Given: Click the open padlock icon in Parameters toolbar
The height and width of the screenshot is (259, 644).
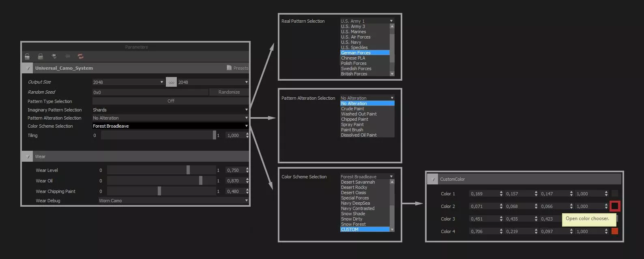Looking at the screenshot, I should (27, 56).
